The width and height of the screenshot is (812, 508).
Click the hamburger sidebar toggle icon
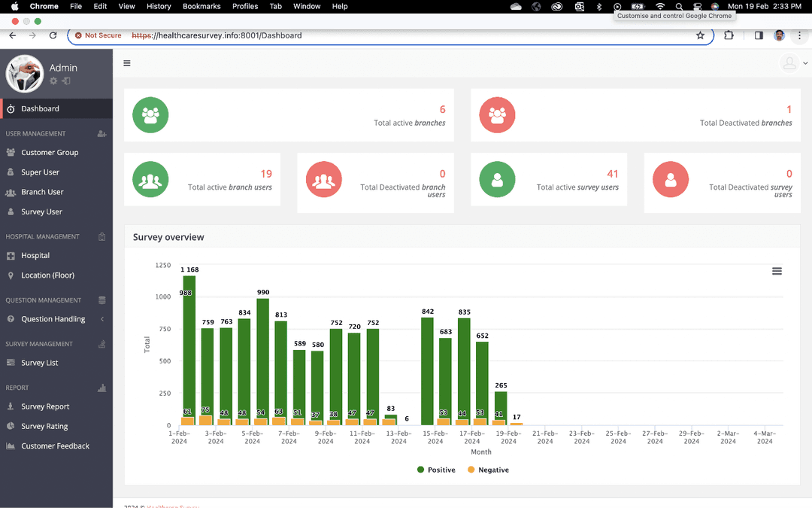(127, 63)
